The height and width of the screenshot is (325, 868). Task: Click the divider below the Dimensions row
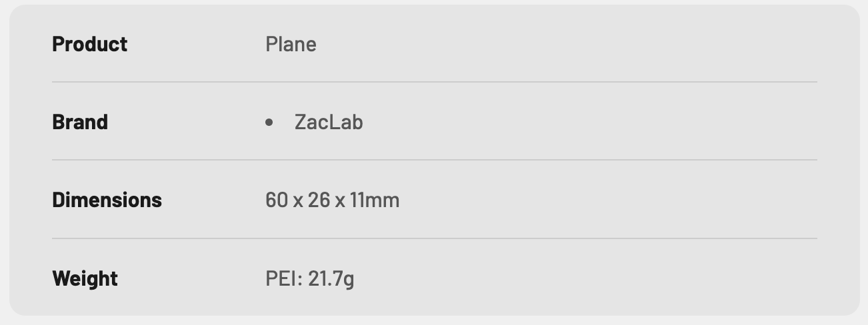[434, 238]
